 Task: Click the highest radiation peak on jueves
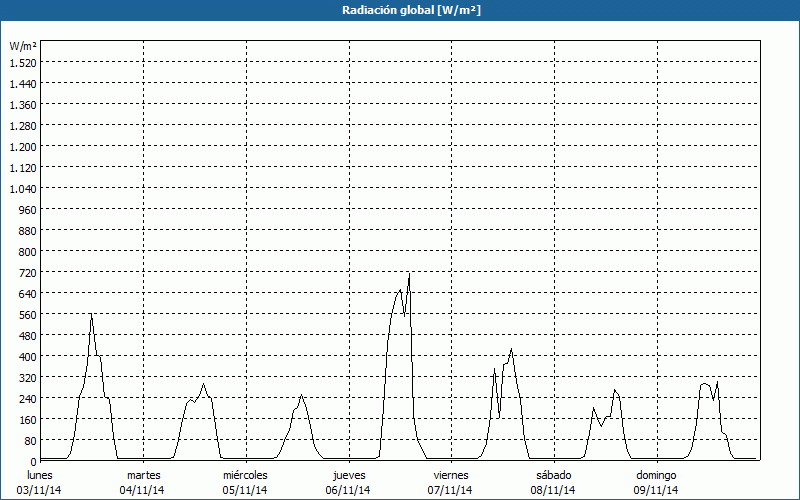(409, 274)
